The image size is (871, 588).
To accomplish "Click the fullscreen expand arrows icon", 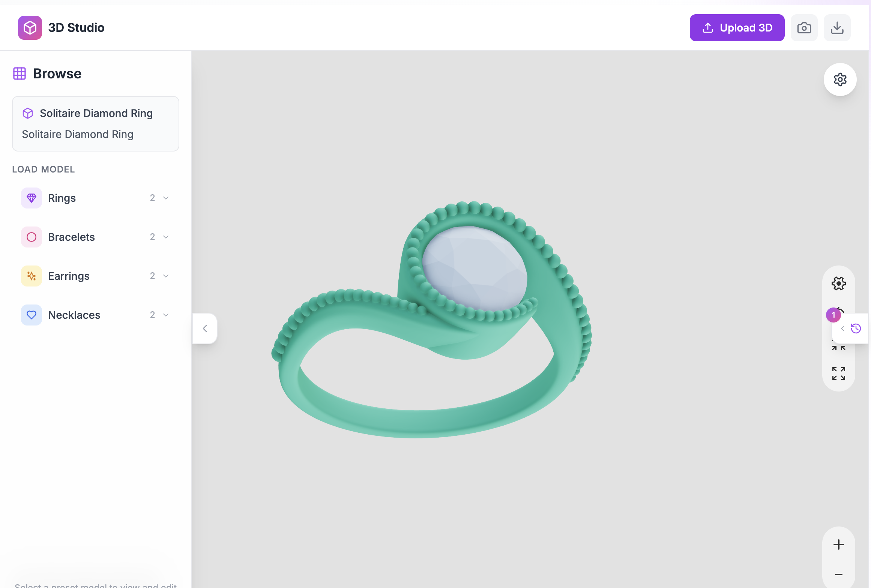I will [x=839, y=373].
